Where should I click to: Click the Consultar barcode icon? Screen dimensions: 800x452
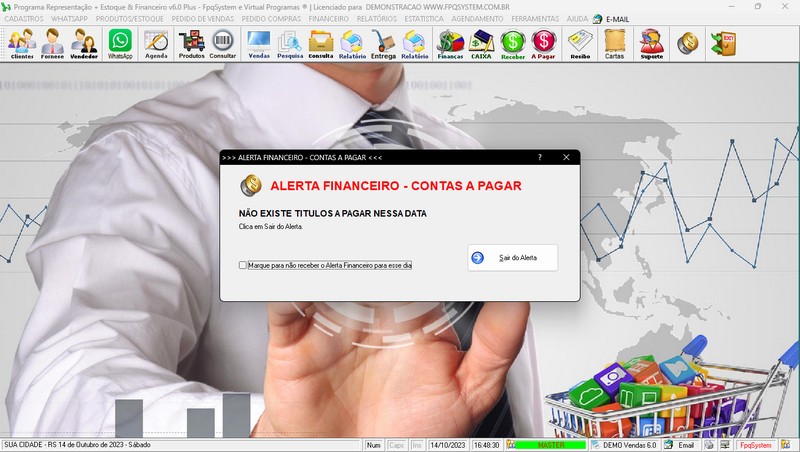coord(223,44)
